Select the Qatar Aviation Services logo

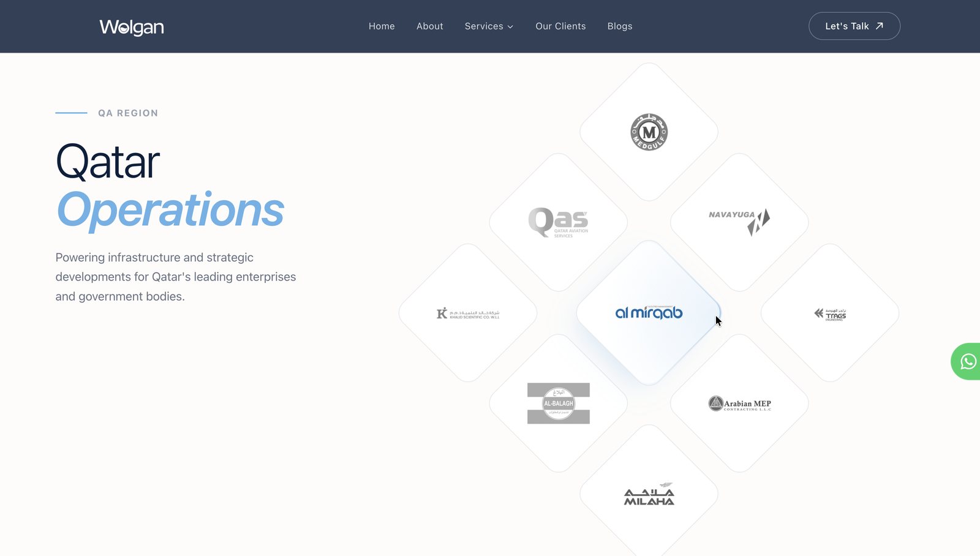558,222
